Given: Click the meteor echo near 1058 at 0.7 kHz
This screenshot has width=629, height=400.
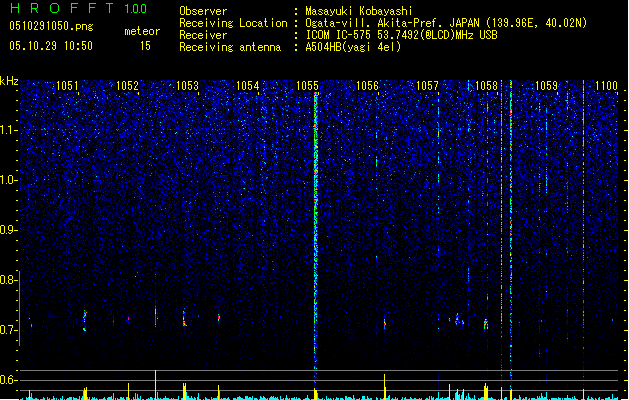Looking at the screenshot, I should click(486, 324).
